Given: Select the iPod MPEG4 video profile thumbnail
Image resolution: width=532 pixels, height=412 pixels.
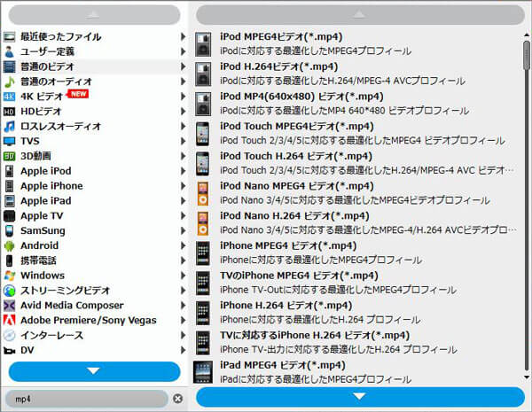Looking at the screenshot, I should (x=203, y=44).
